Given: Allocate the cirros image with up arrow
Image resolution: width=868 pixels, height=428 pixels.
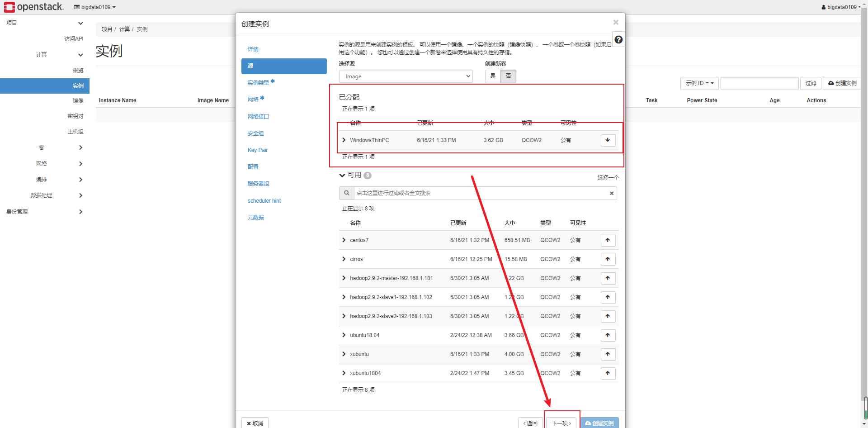Looking at the screenshot, I should pyautogui.click(x=608, y=259).
